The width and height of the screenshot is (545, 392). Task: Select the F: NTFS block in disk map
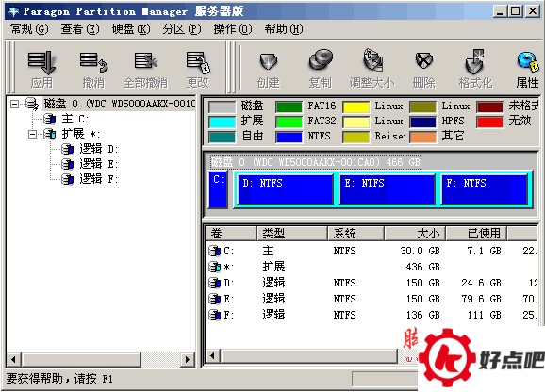pyautogui.click(x=485, y=189)
